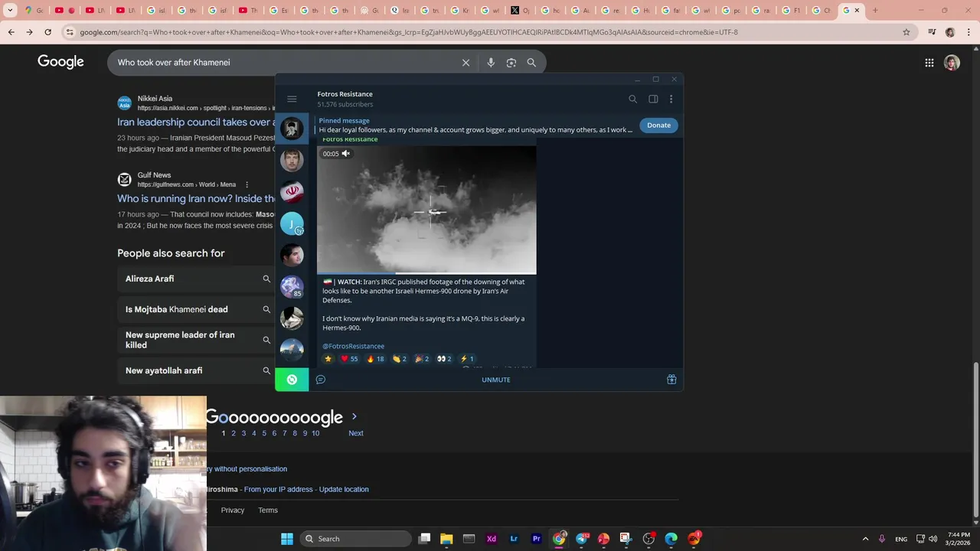Open Adobe Premiere Pro from taskbar
Viewport: 980px width, 551px height.
pyautogui.click(x=536, y=539)
